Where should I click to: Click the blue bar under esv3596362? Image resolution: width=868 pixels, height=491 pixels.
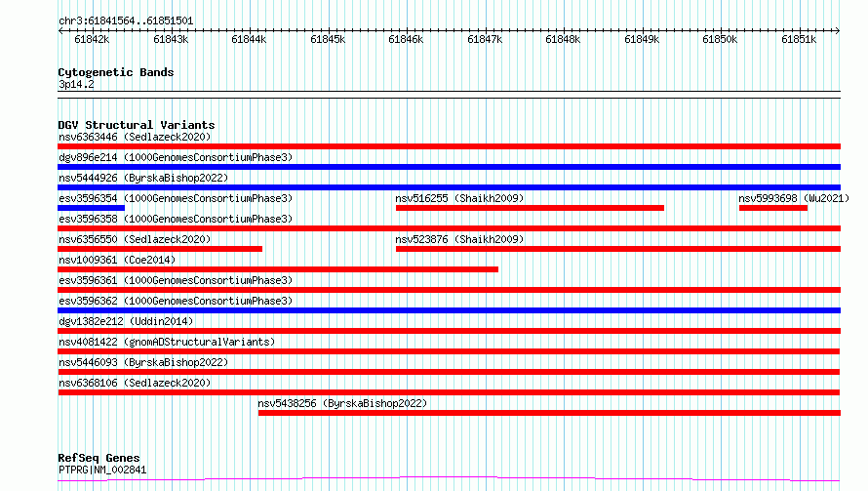(449, 310)
